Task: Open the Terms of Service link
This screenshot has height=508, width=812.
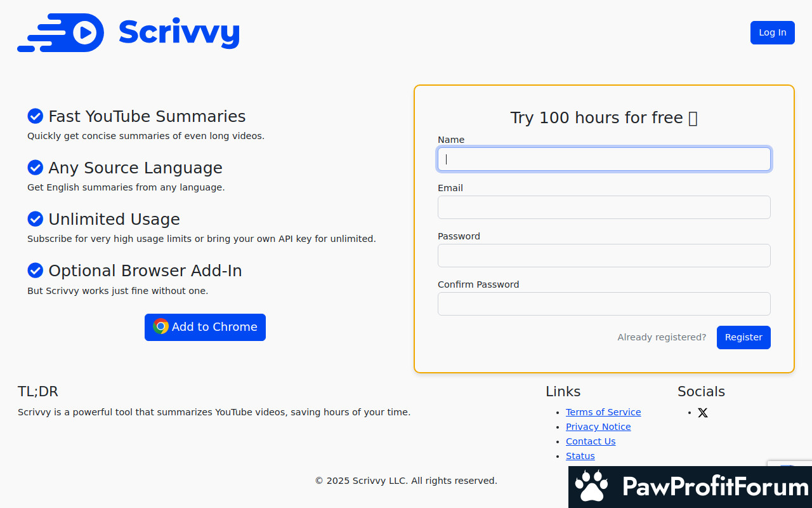Action: click(603, 412)
